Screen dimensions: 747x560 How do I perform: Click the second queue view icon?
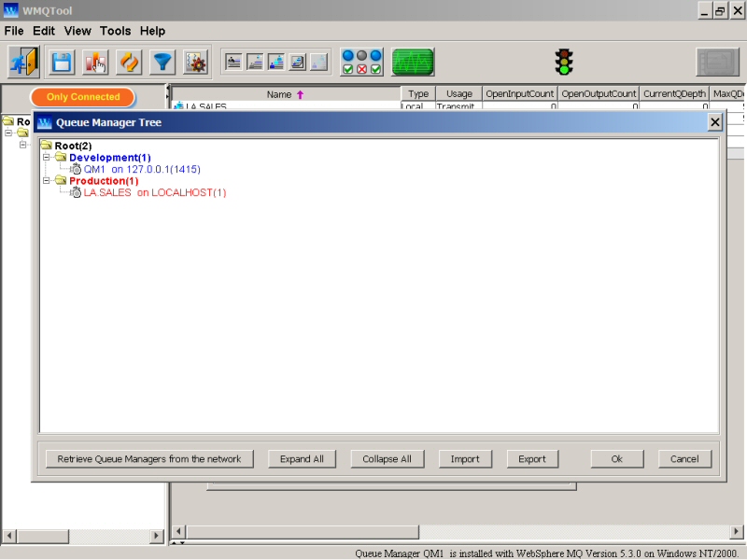[255, 62]
